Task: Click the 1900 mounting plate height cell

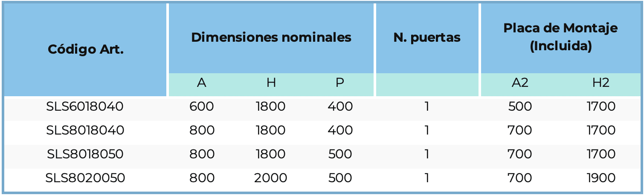Action: pos(601,178)
